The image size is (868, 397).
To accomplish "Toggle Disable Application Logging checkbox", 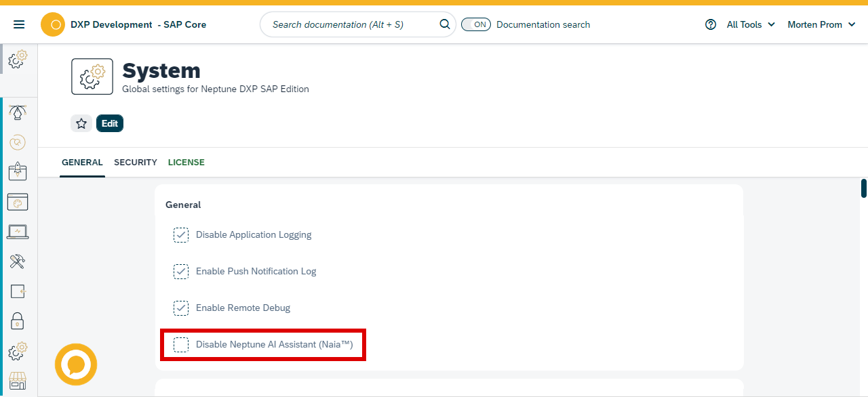I will click(181, 235).
